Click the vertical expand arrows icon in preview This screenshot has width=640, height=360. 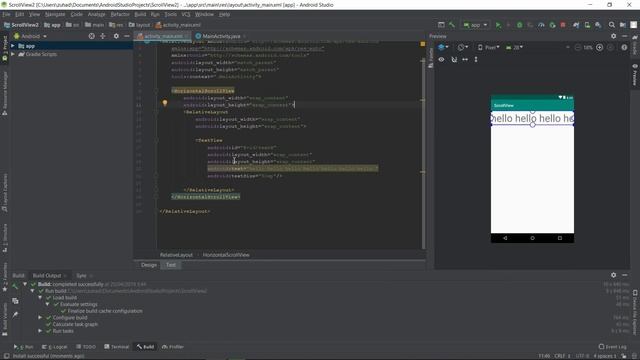(476, 60)
